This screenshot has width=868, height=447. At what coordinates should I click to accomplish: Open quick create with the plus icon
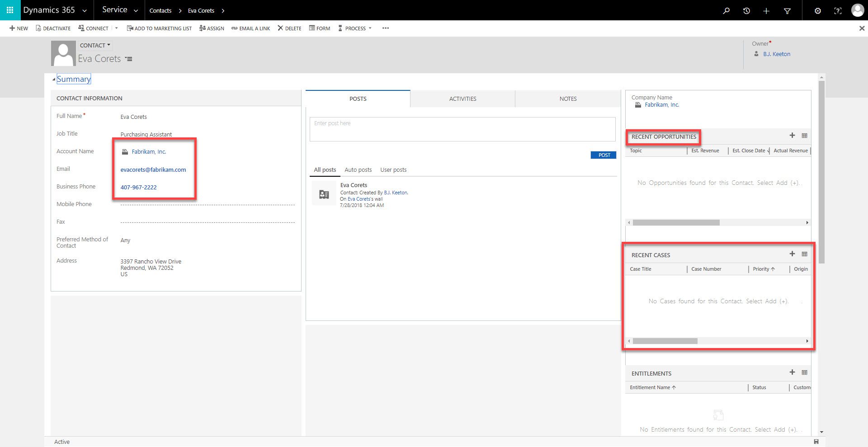coord(766,10)
